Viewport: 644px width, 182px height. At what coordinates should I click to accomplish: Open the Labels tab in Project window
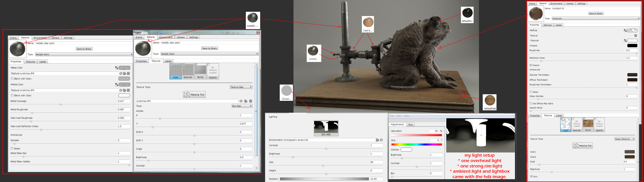tap(168, 61)
